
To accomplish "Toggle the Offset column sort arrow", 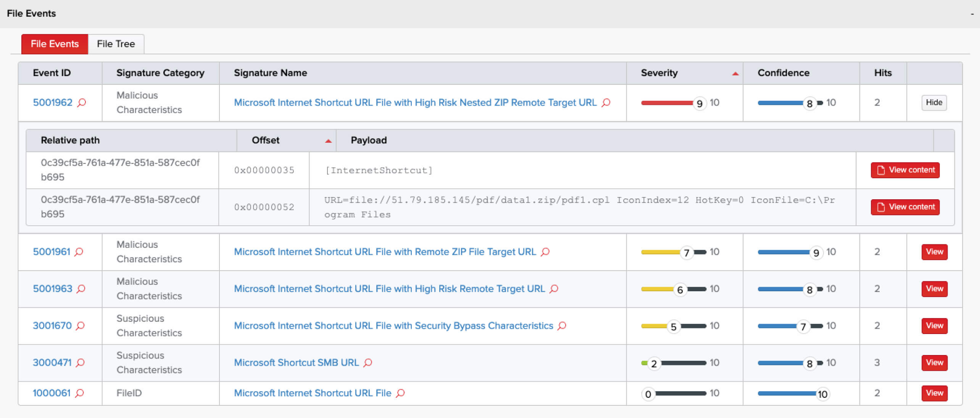I will [328, 140].
